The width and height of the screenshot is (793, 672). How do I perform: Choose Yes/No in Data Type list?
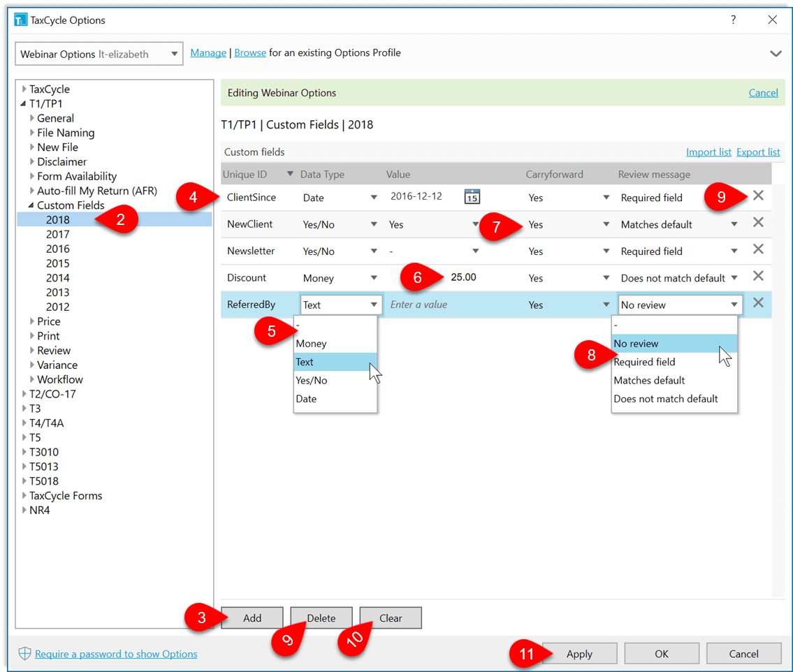pyautogui.click(x=335, y=380)
